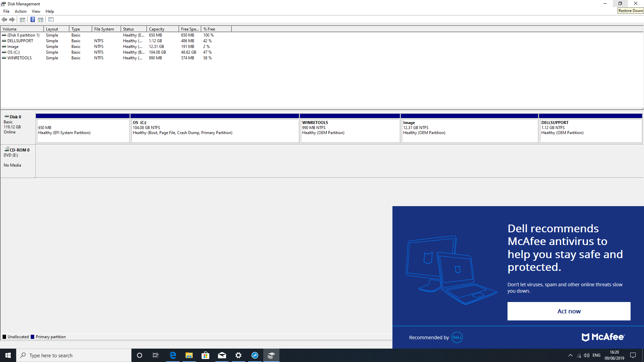
Task: Open Microsoft Edge from the taskbar
Action: tap(173, 355)
